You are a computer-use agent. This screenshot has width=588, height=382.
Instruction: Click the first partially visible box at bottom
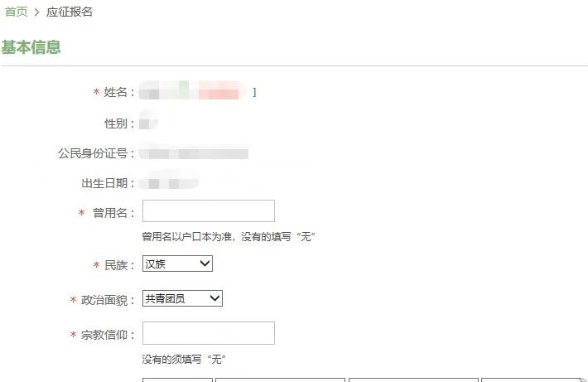click(x=177, y=380)
